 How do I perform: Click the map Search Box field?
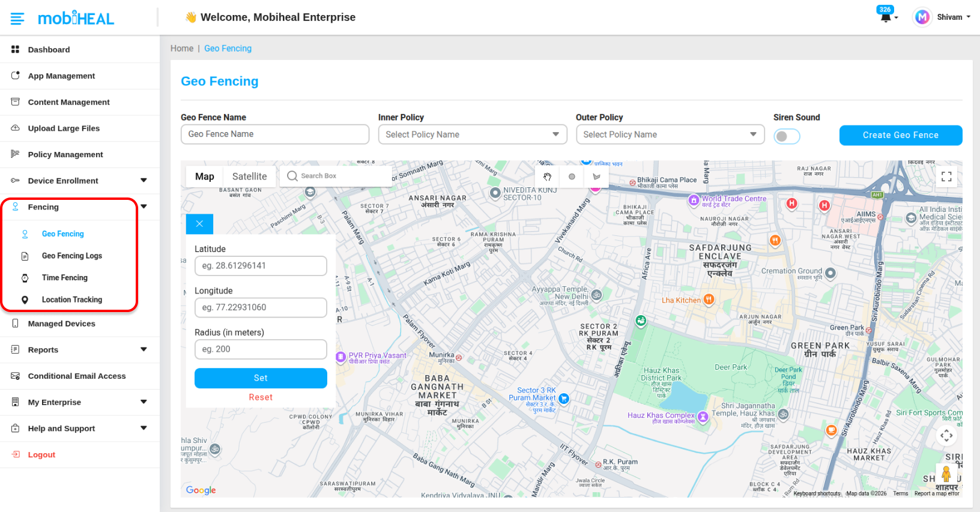click(x=336, y=176)
